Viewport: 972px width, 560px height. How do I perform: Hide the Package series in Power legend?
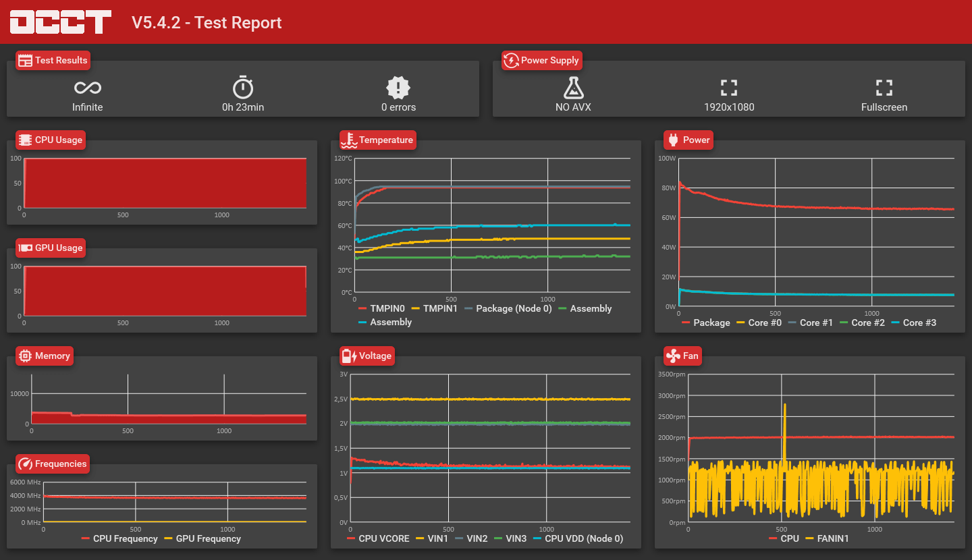click(x=706, y=323)
